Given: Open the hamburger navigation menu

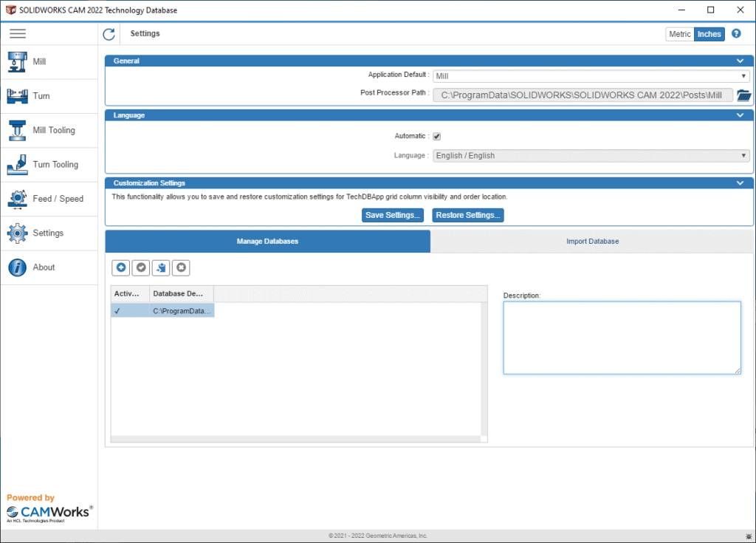Looking at the screenshot, I should click(x=18, y=33).
